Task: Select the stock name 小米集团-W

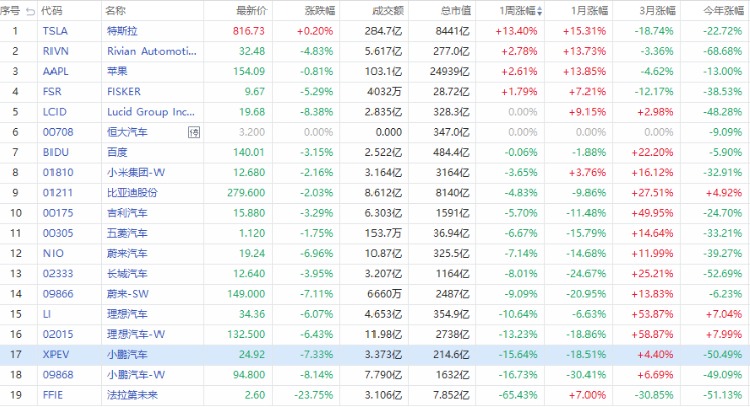Action: (136, 173)
